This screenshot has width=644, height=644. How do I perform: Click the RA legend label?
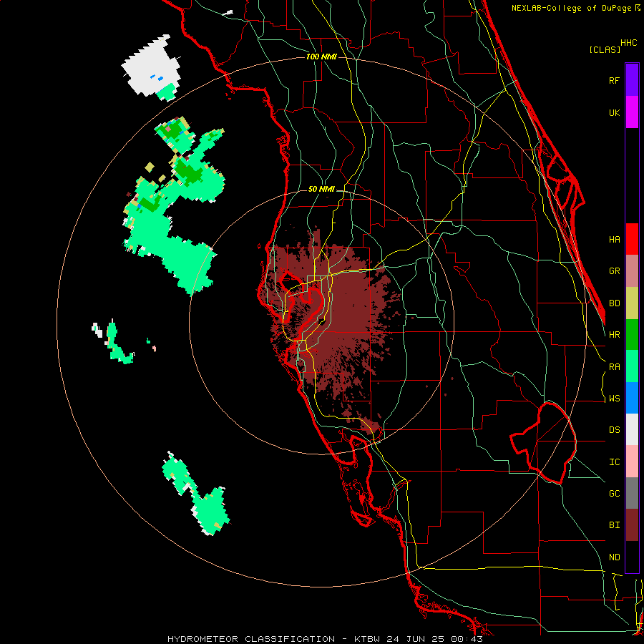(x=614, y=367)
